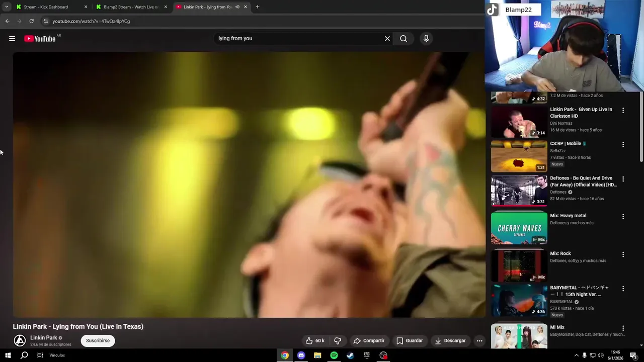644x362 pixels.
Task: Open Spotify from the taskbar
Action: click(334, 355)
